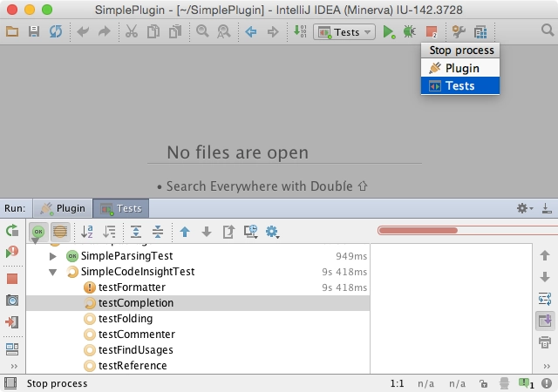
Task: Open test runner blue gear options
Action: [273, 232]
